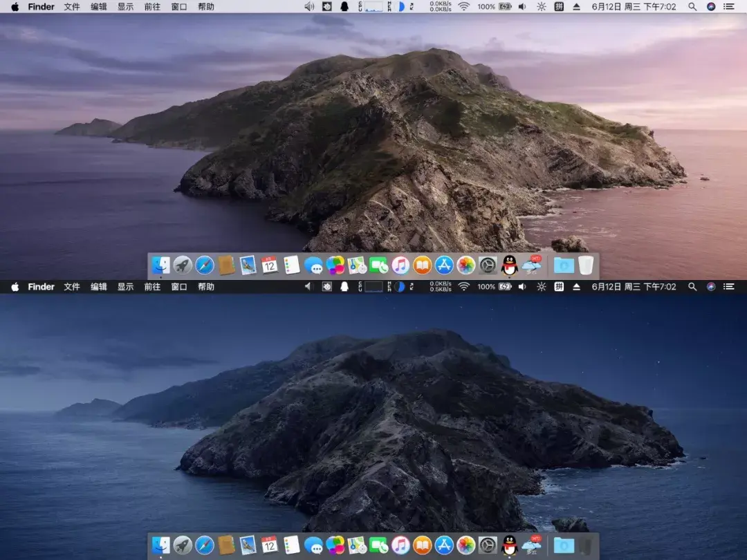Open Apple Music from the Dock
Image resolution: width=747 pixels, height=560 pixels.
(400, 265)
